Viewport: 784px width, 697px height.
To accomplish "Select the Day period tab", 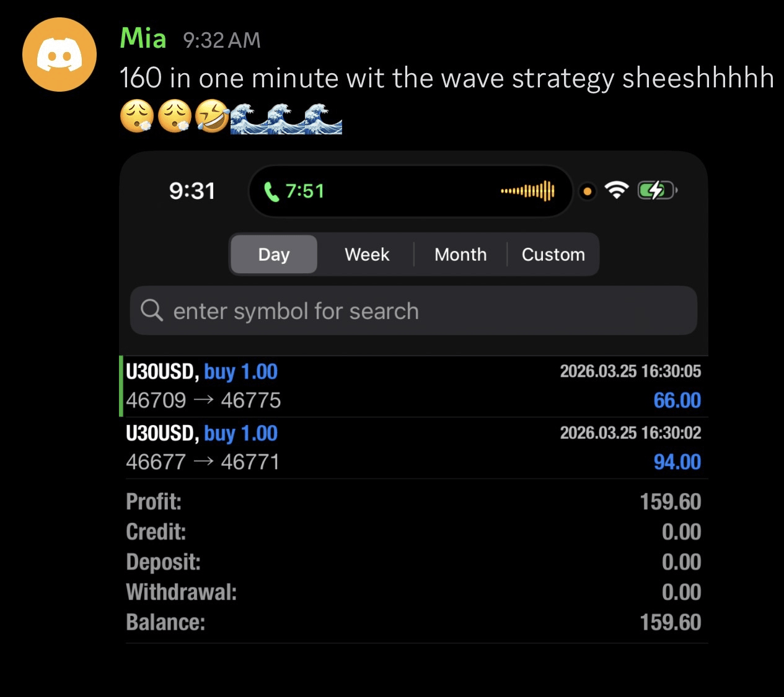I will pyautogui.click(x=274, y=255).
